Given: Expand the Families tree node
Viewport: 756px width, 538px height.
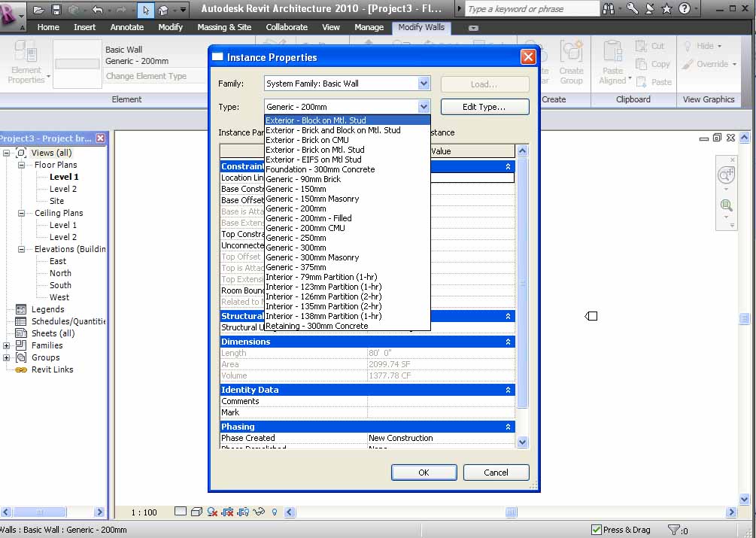Looking at the screenshot, I should pos(7,345).
